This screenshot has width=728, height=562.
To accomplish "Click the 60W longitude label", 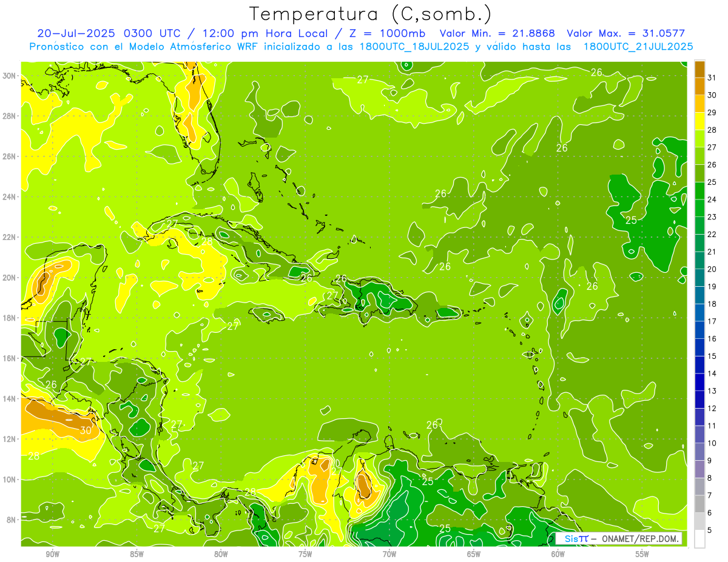I will [x=558, y=554].
